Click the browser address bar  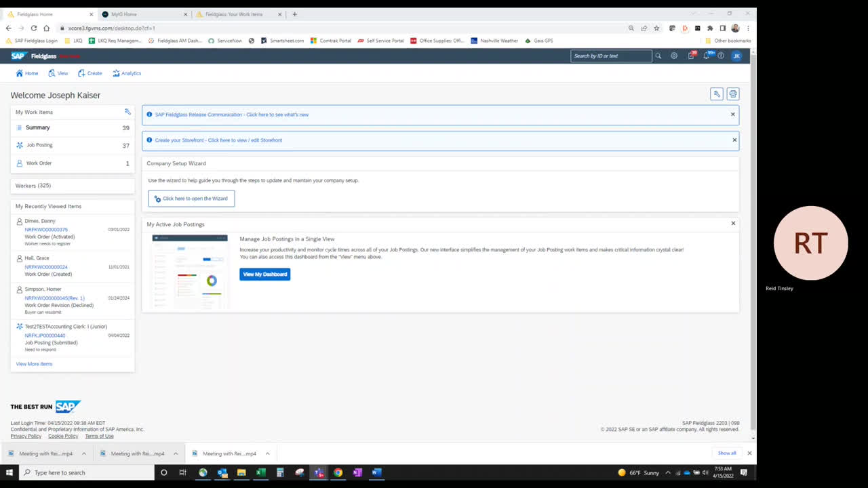click(x=339, y=28)
